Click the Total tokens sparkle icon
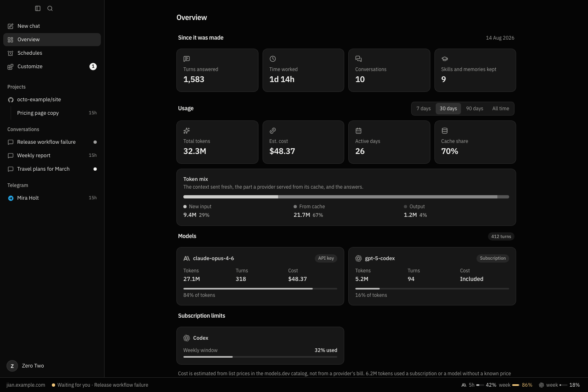This screenshot has height=392, width=588. (x=187, y=131)
